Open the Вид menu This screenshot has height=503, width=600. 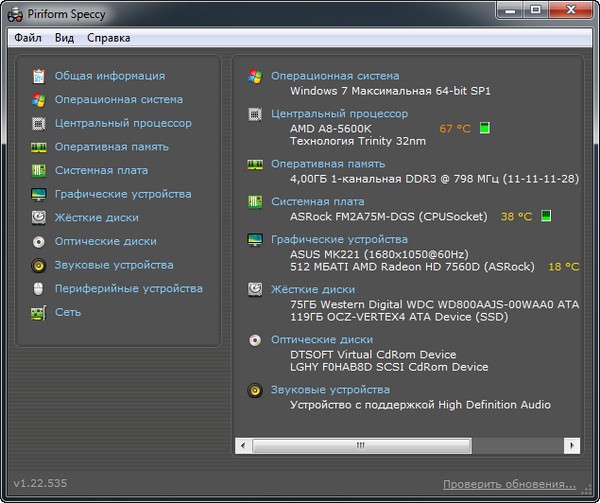[x=64, y=38]
